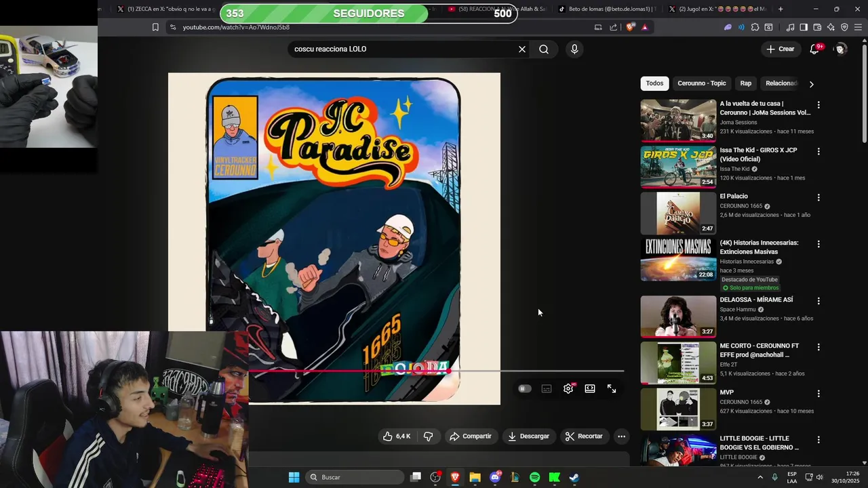Show next filter chips with arrow
This screenshot has width=868, height=488.
pos(811,84)
